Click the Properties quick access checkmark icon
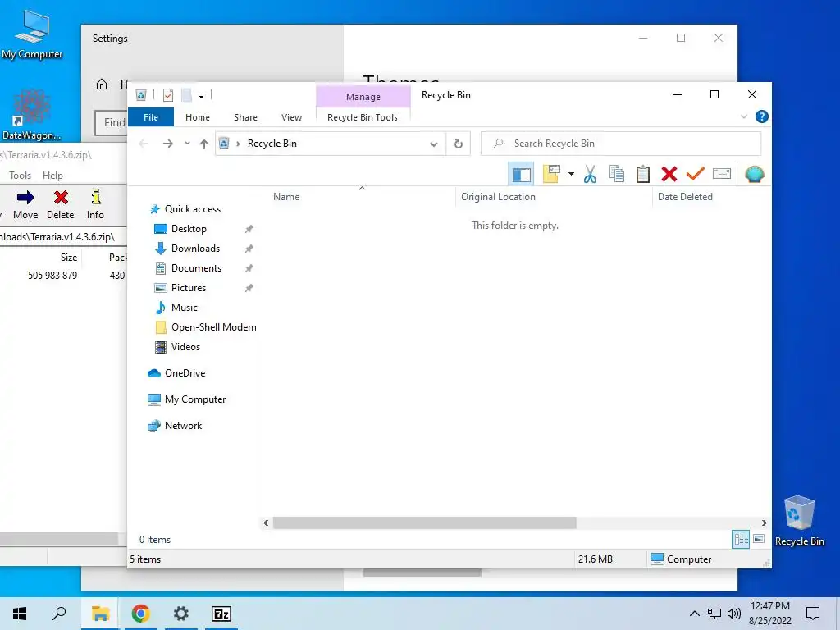840x630 pixels. click(168, 95)
